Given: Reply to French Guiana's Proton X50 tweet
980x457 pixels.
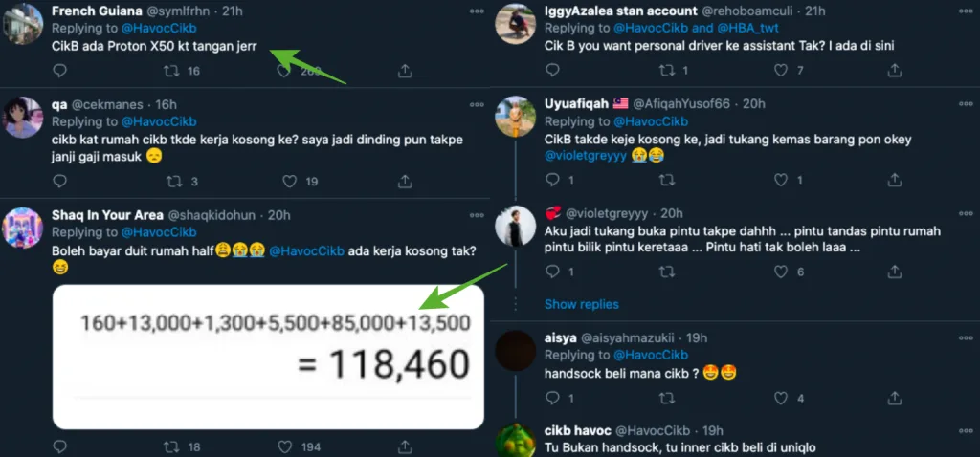Looking at the screenshot, I should pyautogui.click(x=59, y=71).
